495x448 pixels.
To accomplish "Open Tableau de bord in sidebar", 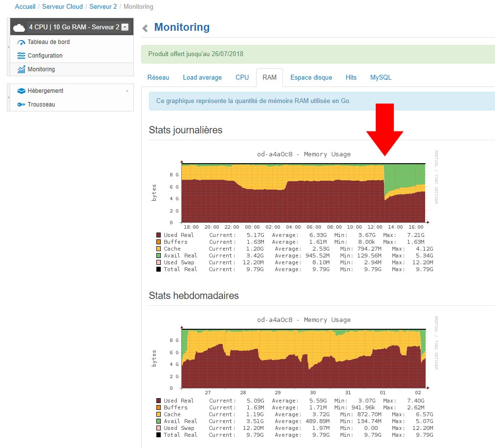I will [x=48, y=42].
